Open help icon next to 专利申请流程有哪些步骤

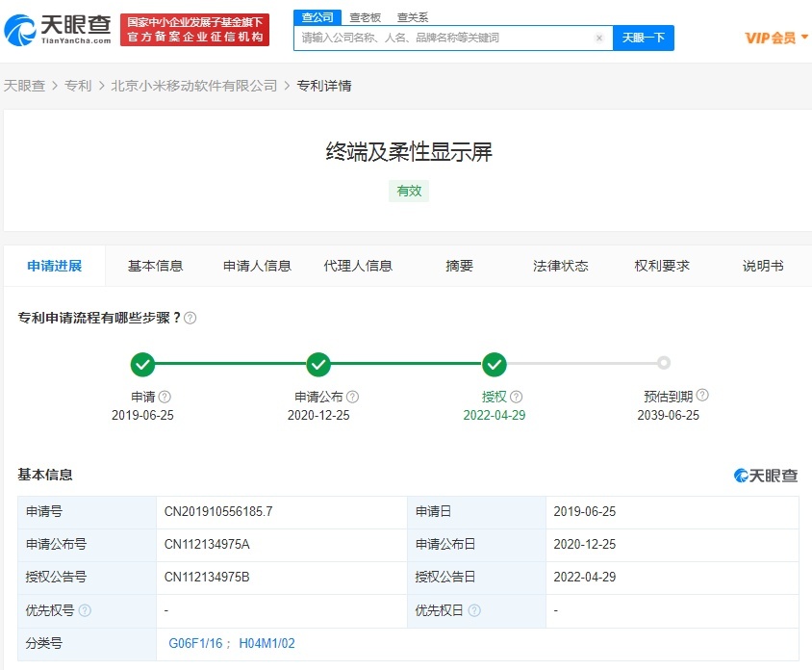(190, 318)
